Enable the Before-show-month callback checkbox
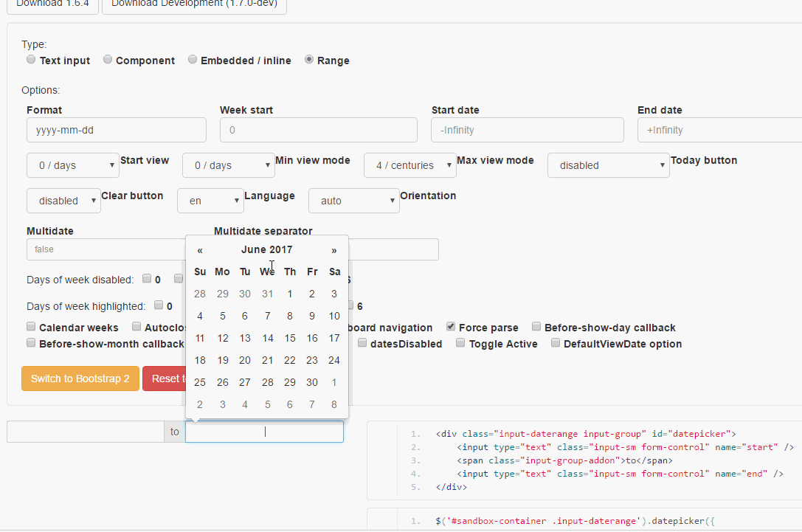 coord(30,342)
